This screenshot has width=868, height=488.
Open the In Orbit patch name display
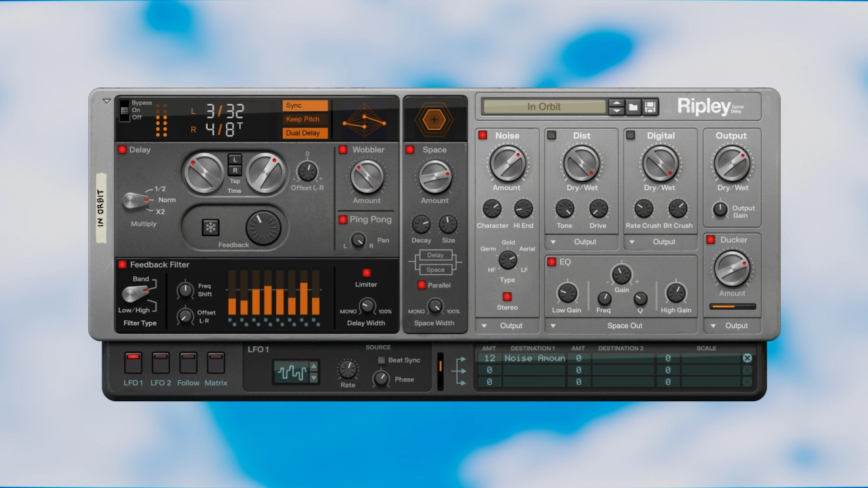(544, 107)
